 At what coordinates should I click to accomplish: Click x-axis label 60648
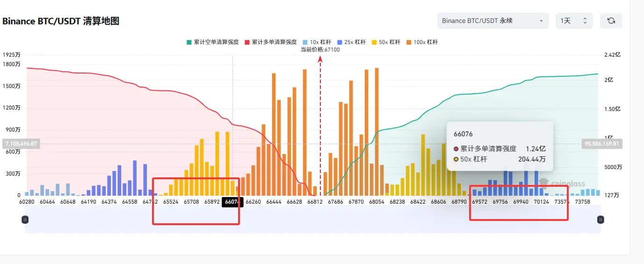coord(69,202)
